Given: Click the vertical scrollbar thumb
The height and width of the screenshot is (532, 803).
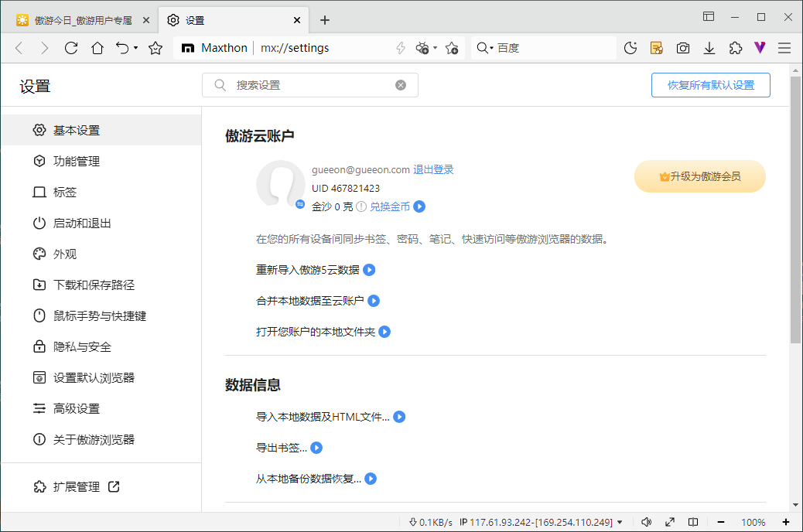Looking at the screenshot, I should coord(795,209).
